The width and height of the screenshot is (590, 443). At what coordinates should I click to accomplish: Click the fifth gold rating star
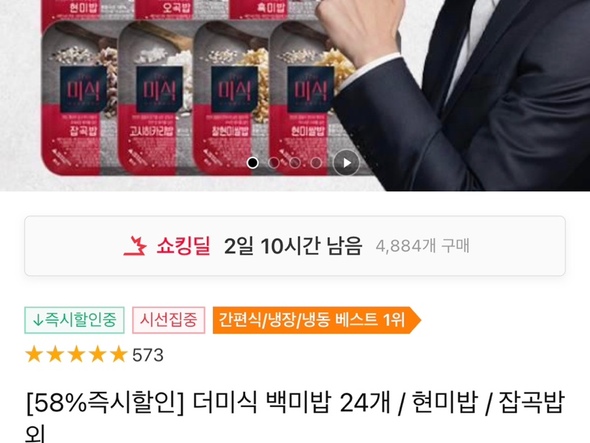coord(119,355)
